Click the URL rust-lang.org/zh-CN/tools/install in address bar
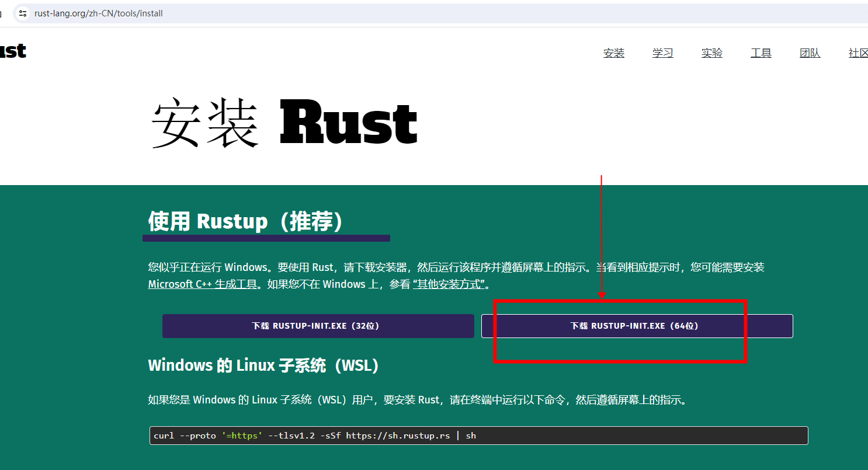The height and width of the screenshot is (470, 868). pyautogui.click(x=98, y=13)
